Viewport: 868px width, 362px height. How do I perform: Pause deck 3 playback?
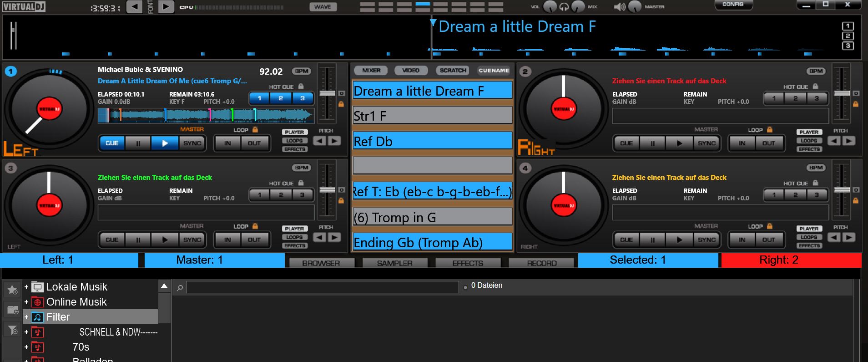click(x=138, y=240)
